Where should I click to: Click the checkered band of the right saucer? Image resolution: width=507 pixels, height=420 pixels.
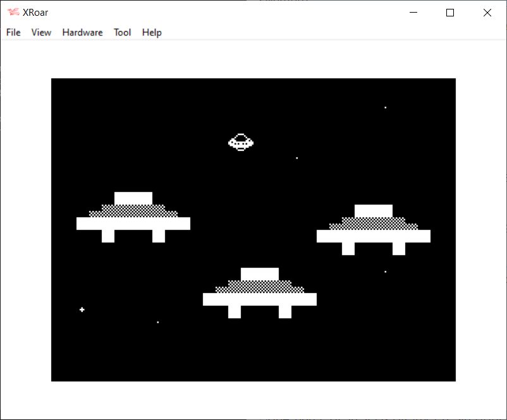pos(374,224)
